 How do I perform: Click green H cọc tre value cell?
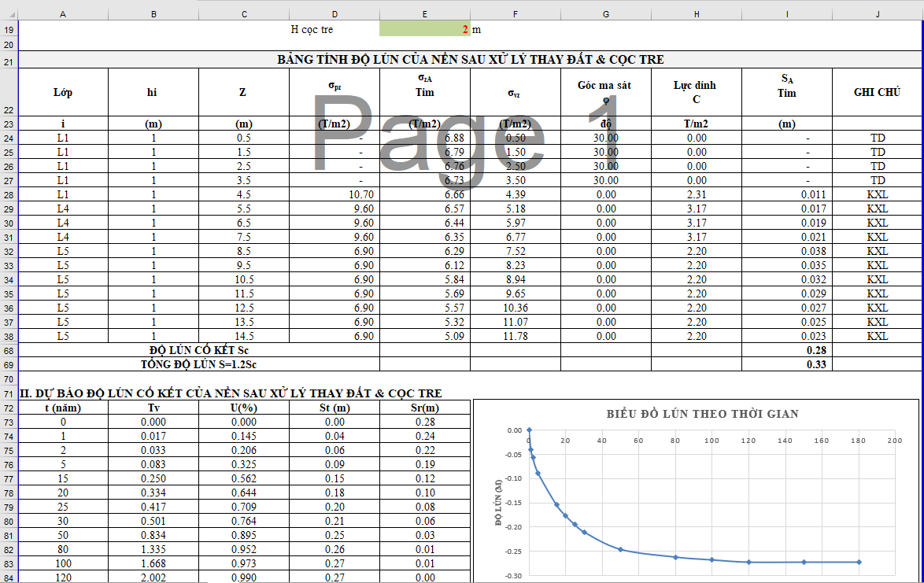pyautogui.click(x=425, y=29)
